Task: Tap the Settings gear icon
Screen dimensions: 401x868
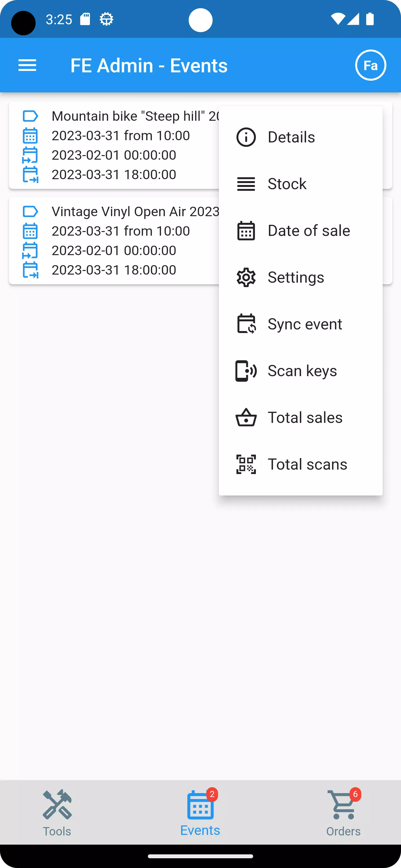Action: tap(246, 277)
